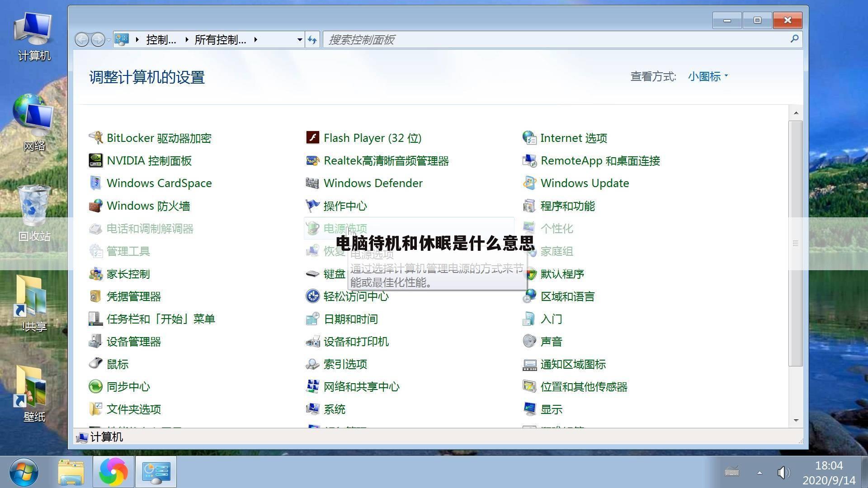The width and height of the screenshot is (868, 488).
Task: Open the 文件夹选项 link
Action: coord(134,409)
